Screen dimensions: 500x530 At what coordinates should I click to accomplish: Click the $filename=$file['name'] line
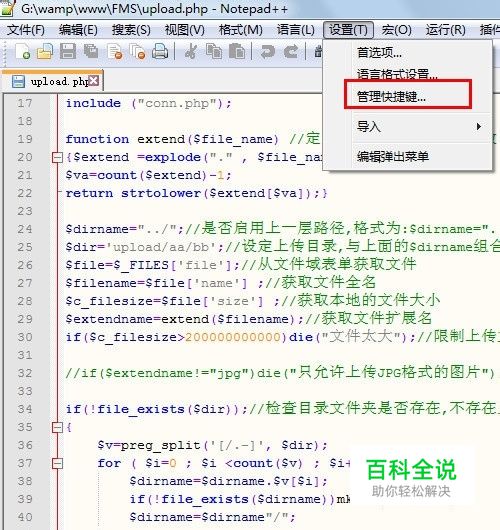(x=221, y=283)
